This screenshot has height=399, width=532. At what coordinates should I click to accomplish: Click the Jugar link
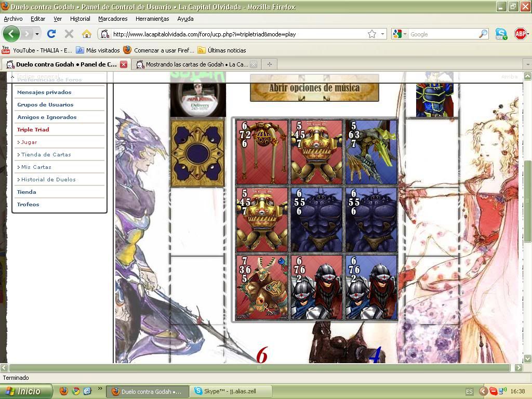[x=29, y=142]
